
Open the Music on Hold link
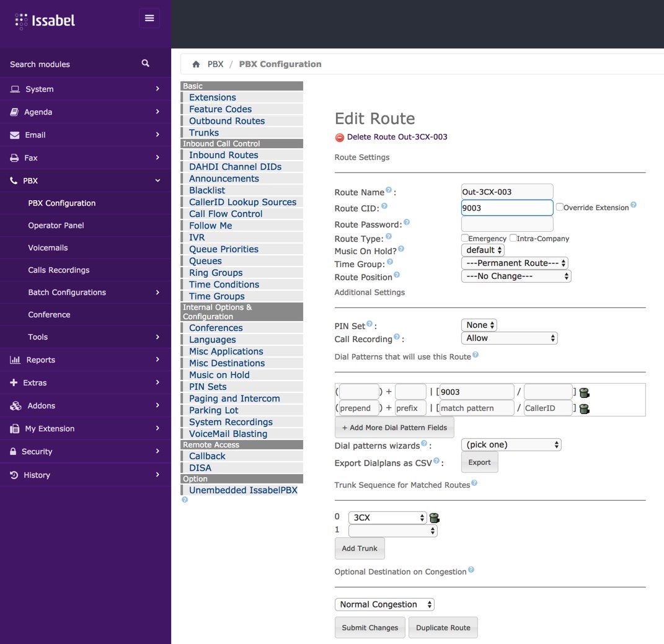219,375
